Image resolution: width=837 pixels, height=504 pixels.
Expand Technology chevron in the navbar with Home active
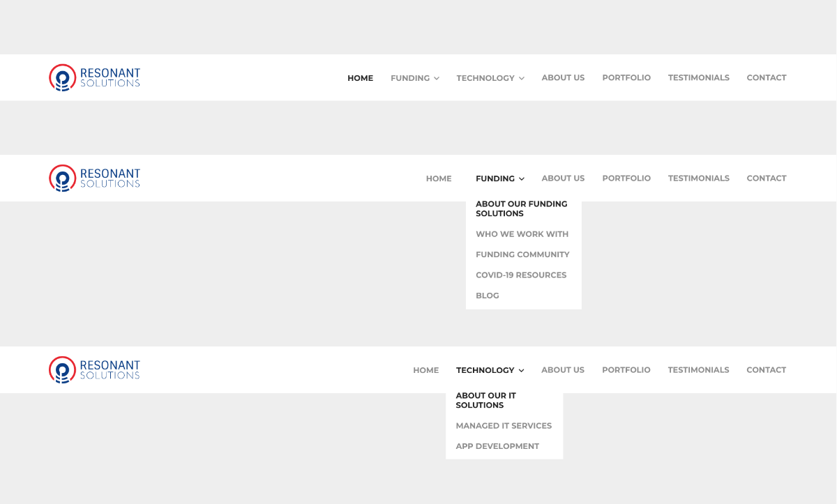pos(522,78)
